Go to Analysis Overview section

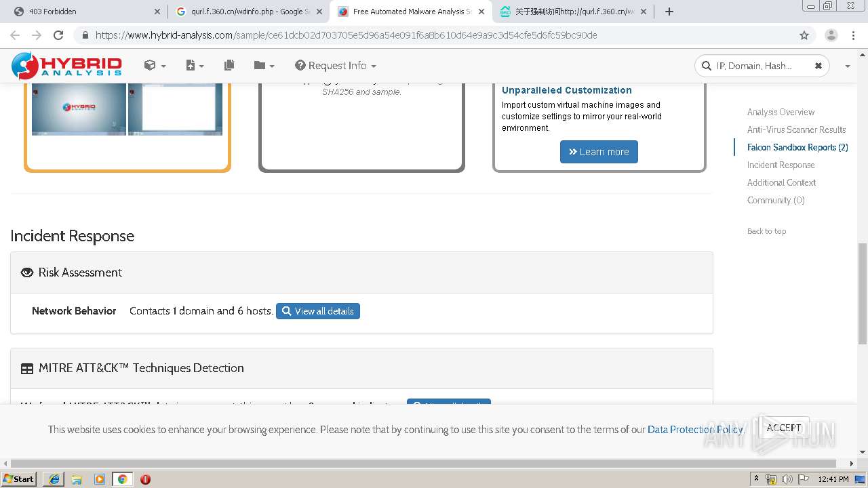click(x=781, y=112)
